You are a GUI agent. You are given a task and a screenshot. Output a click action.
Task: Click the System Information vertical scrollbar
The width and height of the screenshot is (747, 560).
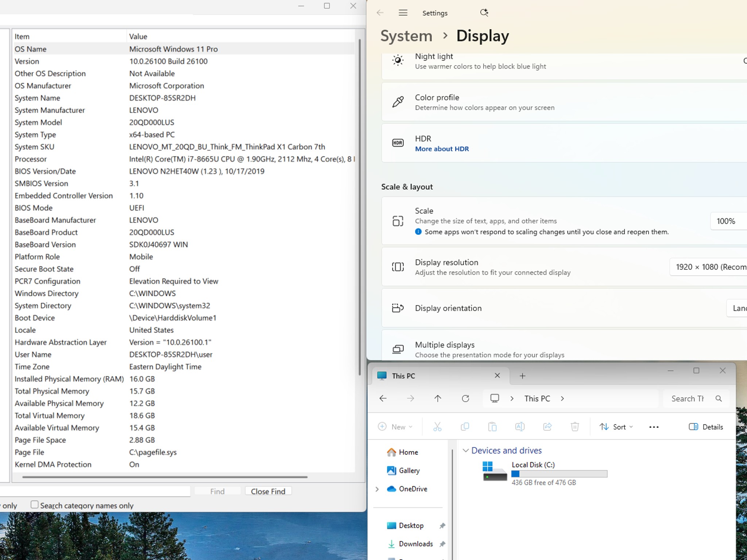pos(360,207)
